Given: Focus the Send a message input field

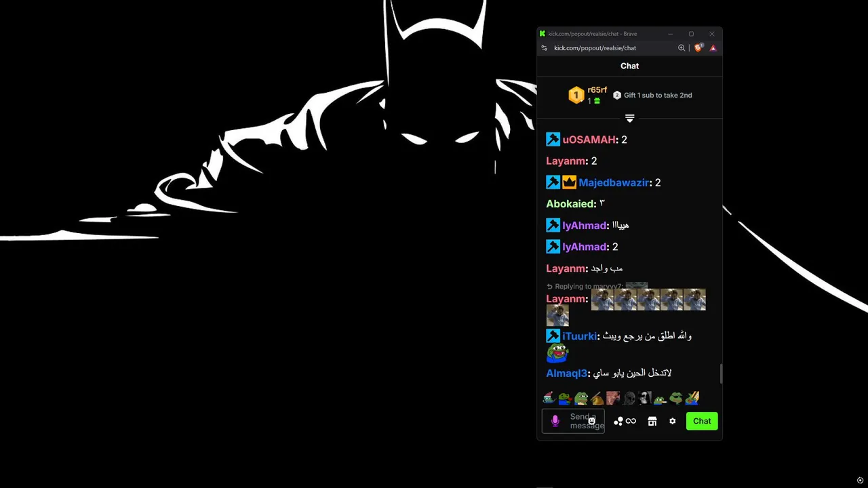Looking at the screenshot, I should coord(573,421).
